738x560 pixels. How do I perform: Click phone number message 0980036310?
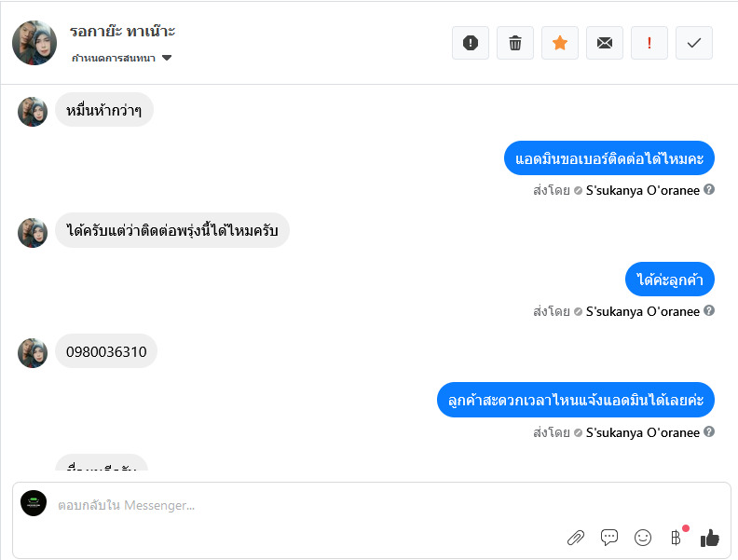coord(106,351)
